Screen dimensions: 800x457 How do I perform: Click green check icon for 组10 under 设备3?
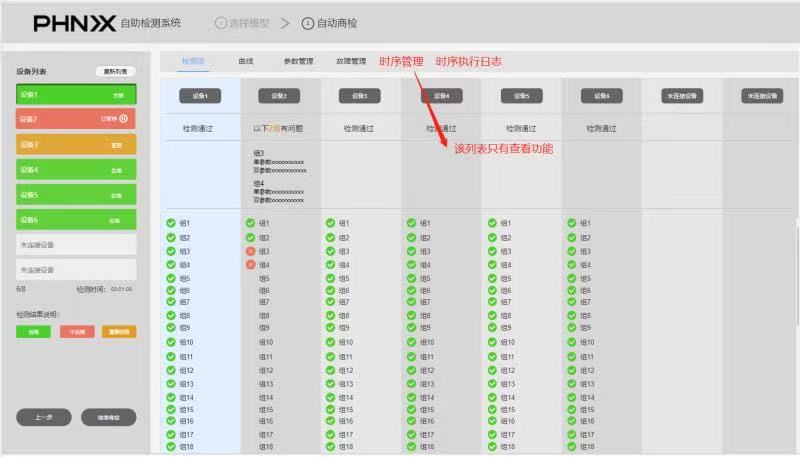click(x=330, y=342)
